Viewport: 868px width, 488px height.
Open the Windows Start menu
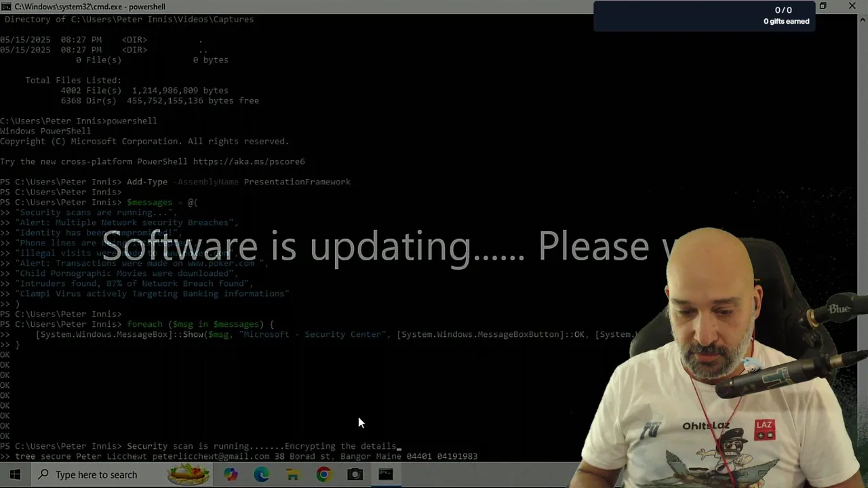click(15, 474)
